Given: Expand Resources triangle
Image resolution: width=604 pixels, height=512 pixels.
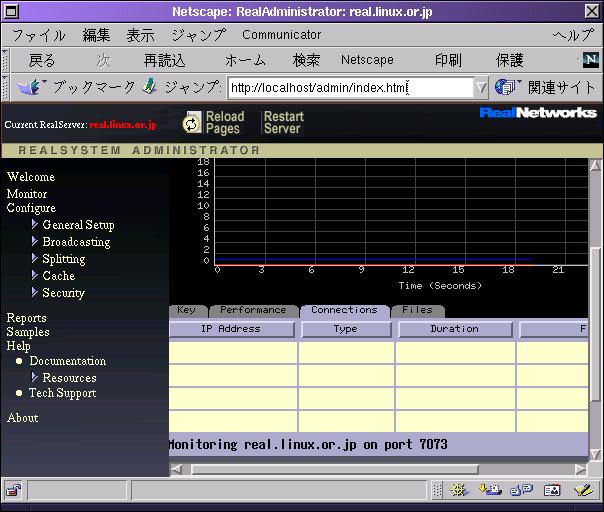Looking at the screenshot, I should click(x=35, y=376).
